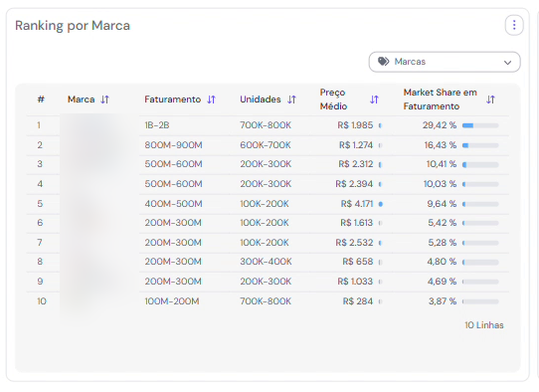Viewport: 539px width, 392px height.
Task: Select rank number 1 cell
Action: pos(39,125)
